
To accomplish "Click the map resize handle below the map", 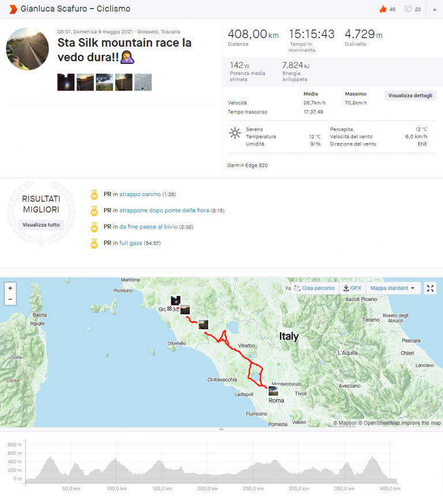I will [x=221, y=430].
